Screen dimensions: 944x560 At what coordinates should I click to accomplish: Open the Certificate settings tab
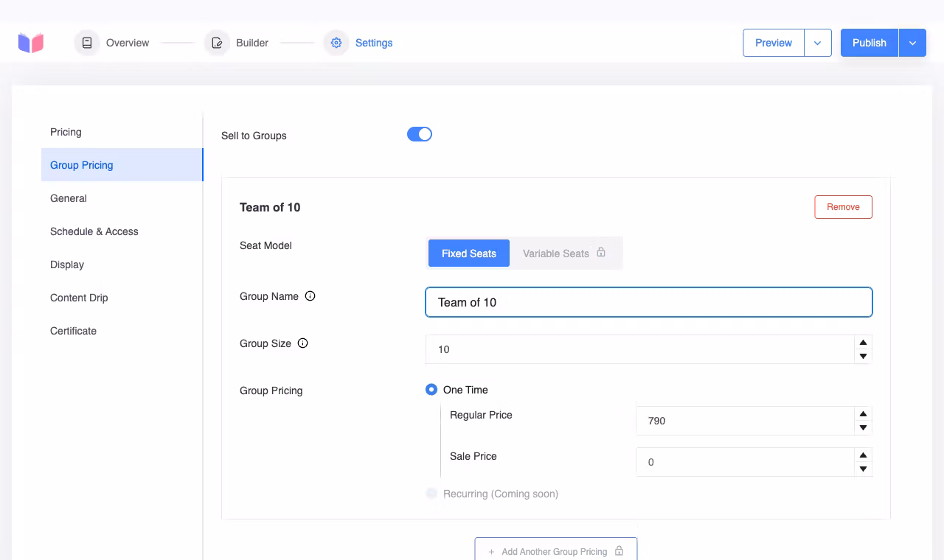click(122, 331)
